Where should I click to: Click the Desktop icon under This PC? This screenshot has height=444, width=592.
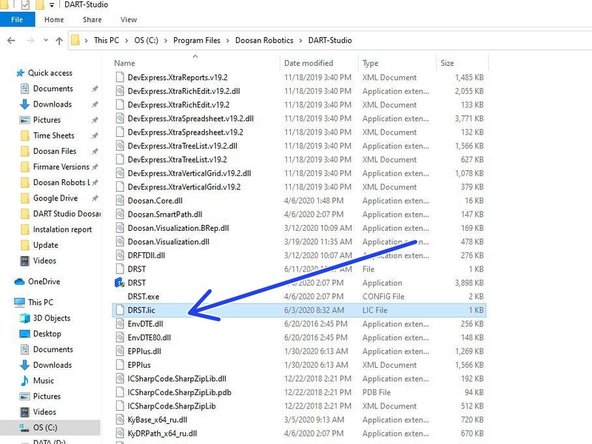pos(25,334)
